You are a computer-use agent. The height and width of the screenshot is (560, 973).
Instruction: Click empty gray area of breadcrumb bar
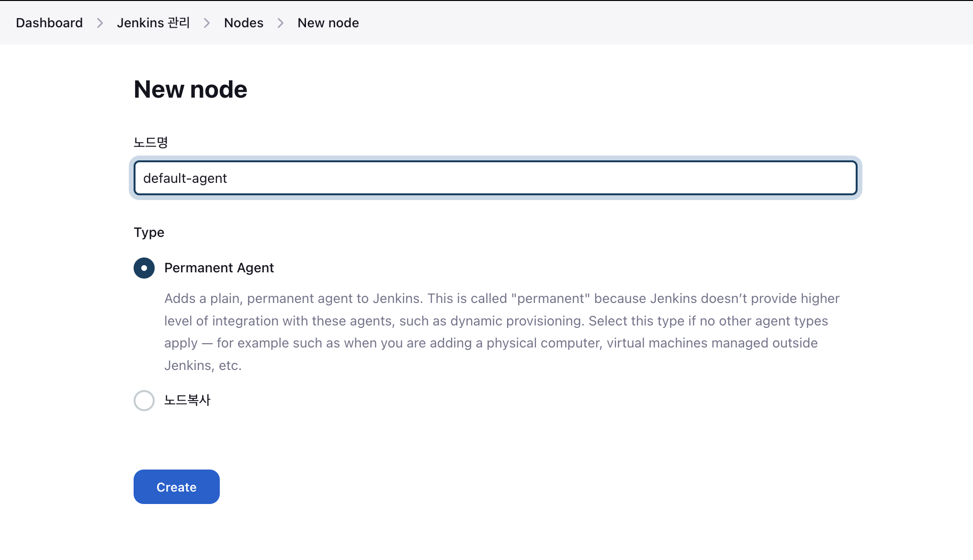pyautogui.click(x=670, y=23)
